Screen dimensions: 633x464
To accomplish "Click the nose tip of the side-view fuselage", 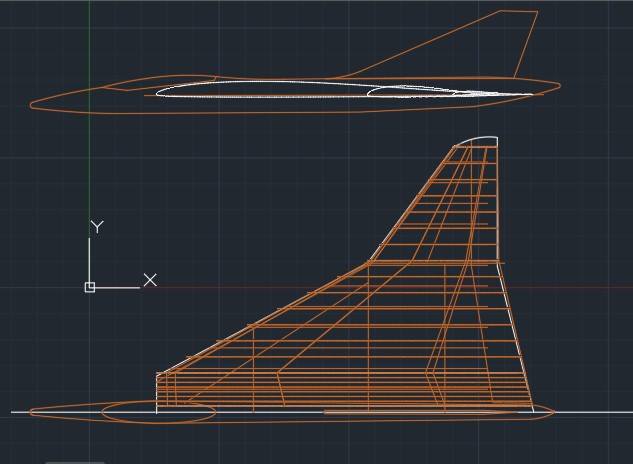I will [x=31, y=102].
